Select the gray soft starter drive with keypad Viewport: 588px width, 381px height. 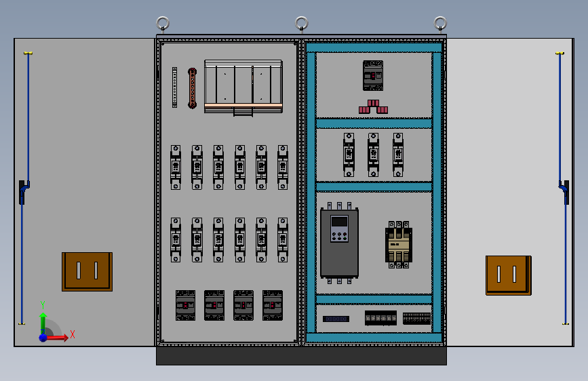339,243
